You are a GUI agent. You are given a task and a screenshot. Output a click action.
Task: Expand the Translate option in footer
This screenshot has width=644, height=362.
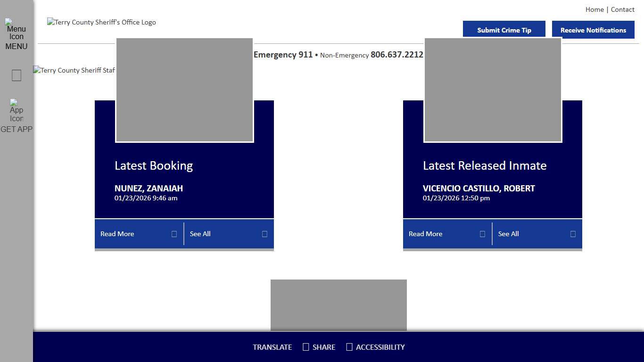(272, 347)
